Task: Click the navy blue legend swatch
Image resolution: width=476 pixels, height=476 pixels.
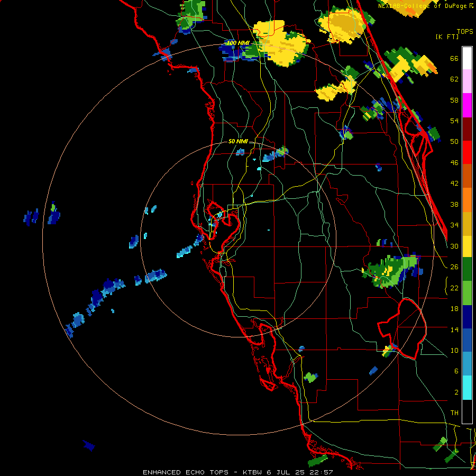Action: tap(467, 317)
